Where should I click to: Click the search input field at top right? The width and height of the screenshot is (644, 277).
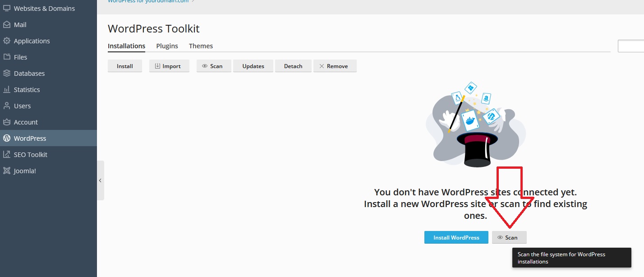click(630, 46)
